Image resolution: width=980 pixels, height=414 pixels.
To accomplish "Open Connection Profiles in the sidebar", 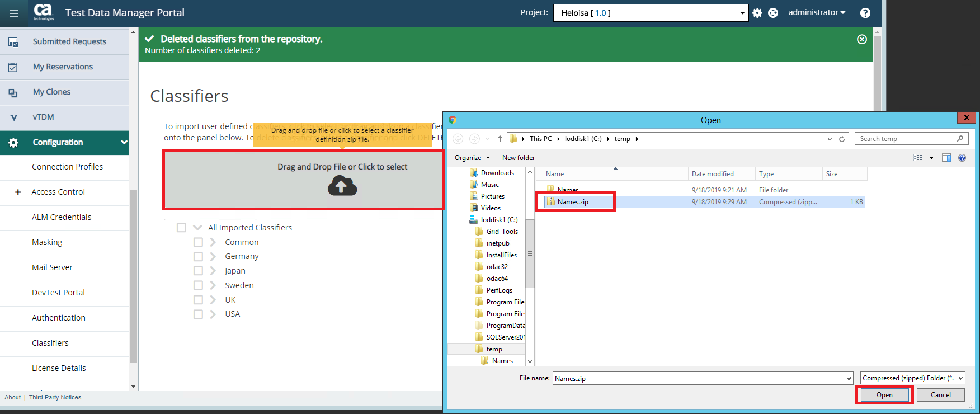I will (x=67, y=167).
